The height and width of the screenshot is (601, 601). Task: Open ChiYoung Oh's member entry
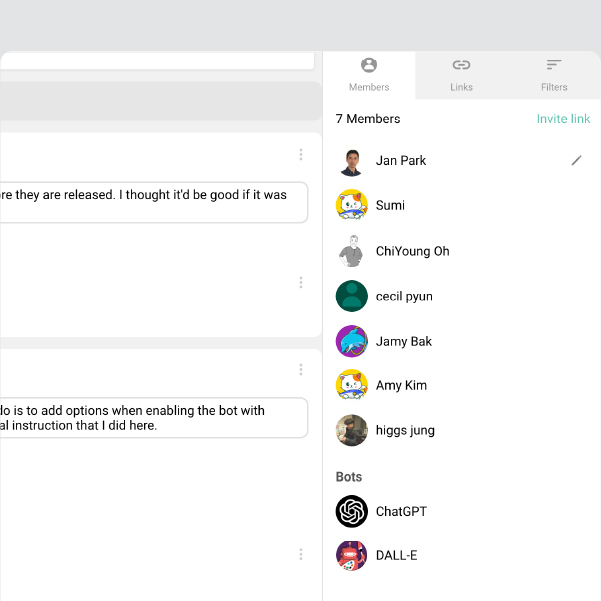pos(412,251)
